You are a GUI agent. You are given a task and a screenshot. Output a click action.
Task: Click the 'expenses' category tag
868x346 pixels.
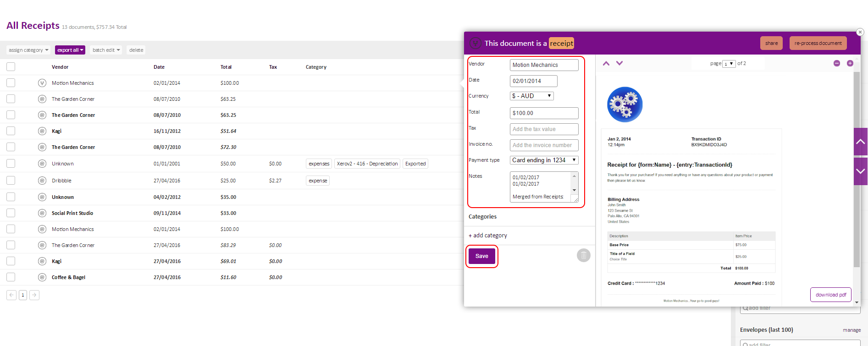[x=319, y=164]
